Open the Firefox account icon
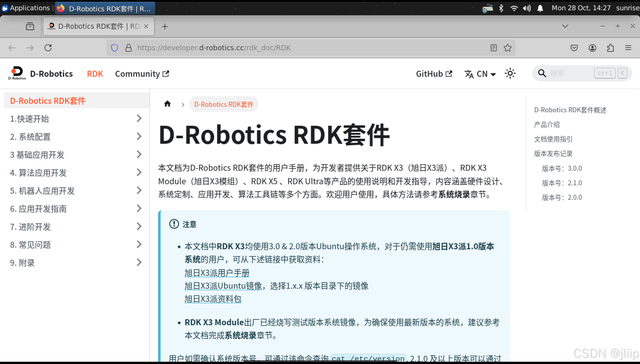Image resolution: width=640 pixels, height=364 pixels. [x=592, y=48]
